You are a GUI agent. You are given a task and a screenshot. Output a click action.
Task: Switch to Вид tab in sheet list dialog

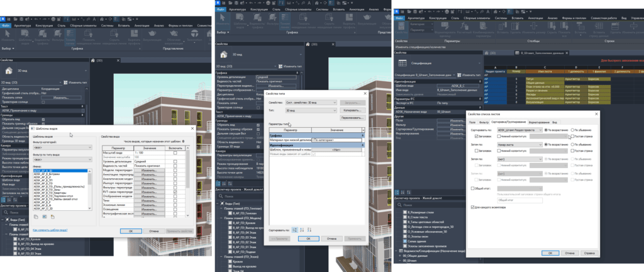point(555,122)
